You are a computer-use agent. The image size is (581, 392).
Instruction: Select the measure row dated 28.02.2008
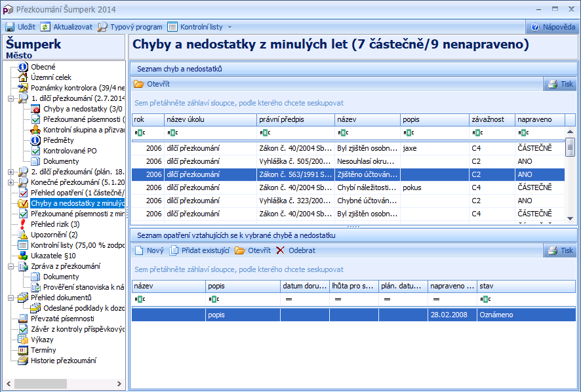(353, 315)
